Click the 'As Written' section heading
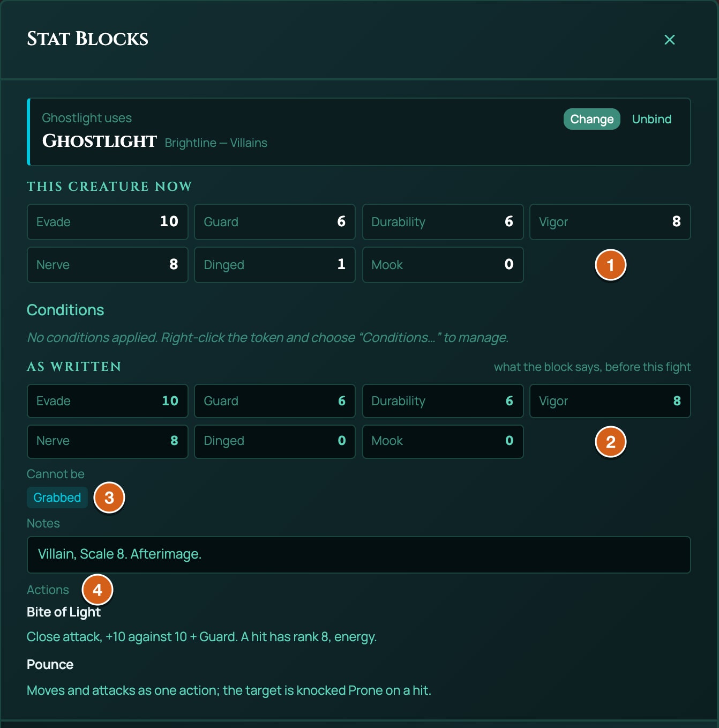 coord(74,367)
